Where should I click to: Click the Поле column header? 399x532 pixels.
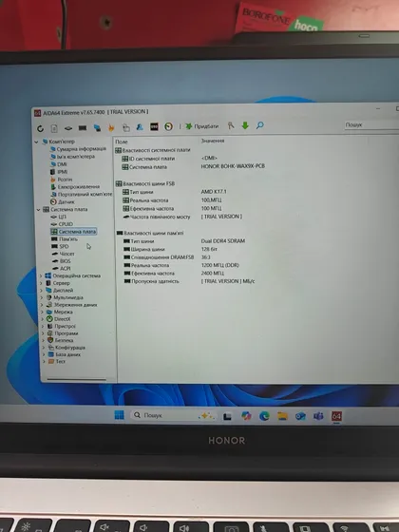pos(122,142)
